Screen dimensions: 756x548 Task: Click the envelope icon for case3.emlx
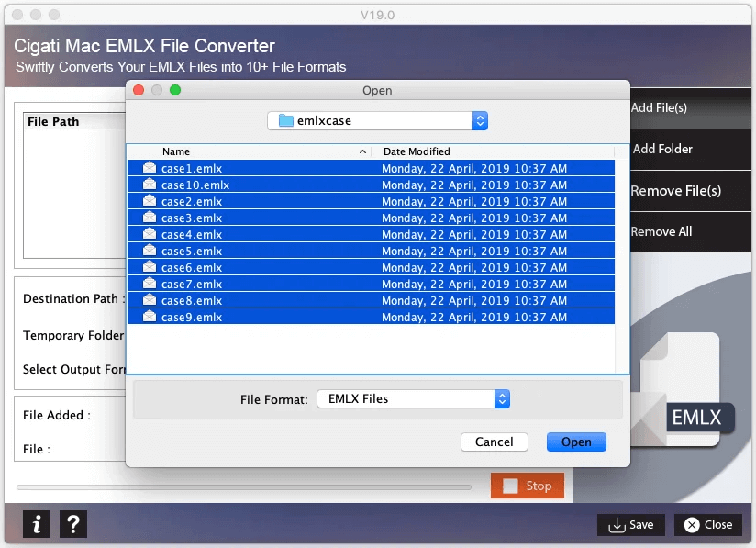[x=150, y=218]
